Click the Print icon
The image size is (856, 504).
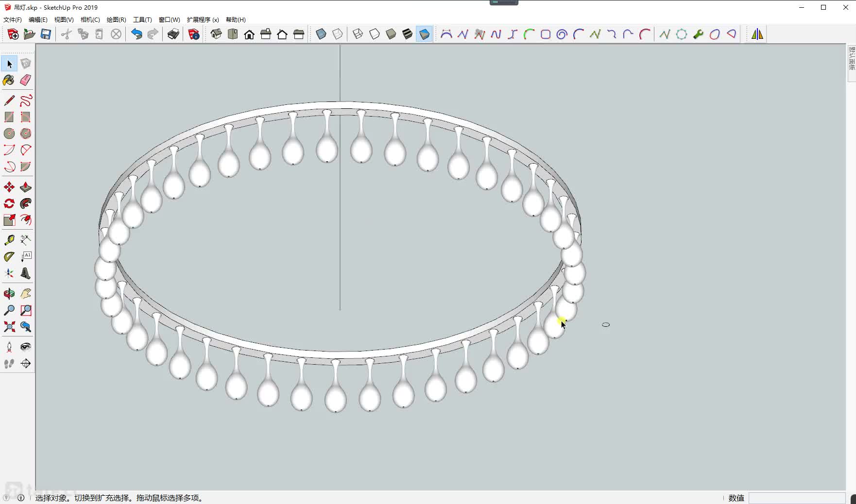[x=173, y=34]
